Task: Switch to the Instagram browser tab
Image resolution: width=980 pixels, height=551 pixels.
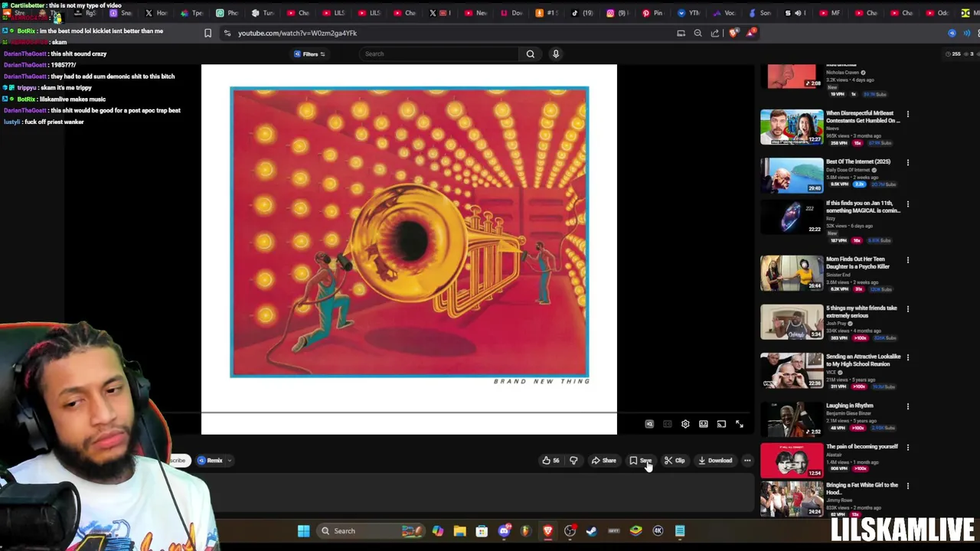Action: tap(617, 13)
